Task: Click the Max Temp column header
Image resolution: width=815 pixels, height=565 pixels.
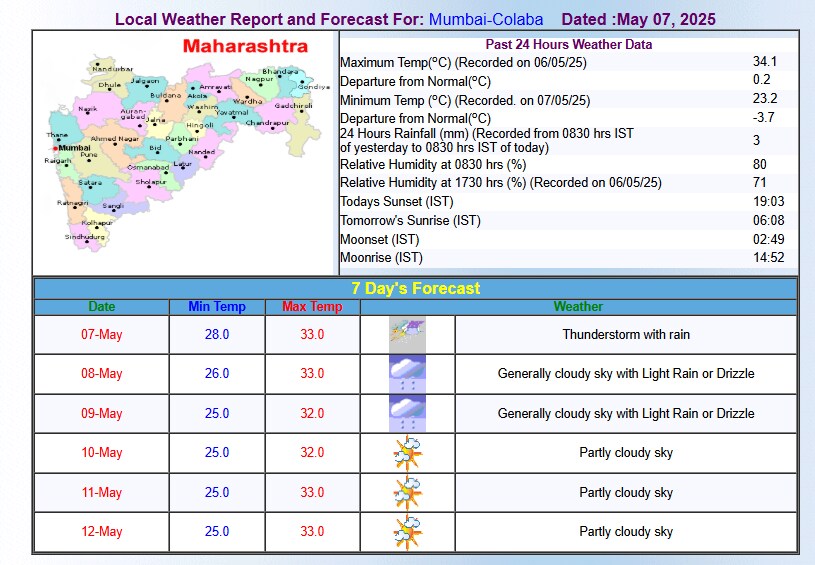Action: pos(312,307)
